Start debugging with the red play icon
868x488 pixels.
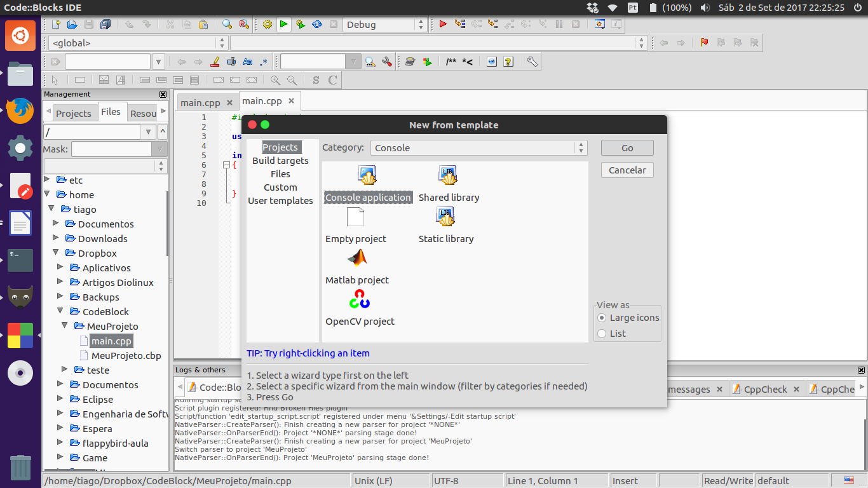click(443, 24)
